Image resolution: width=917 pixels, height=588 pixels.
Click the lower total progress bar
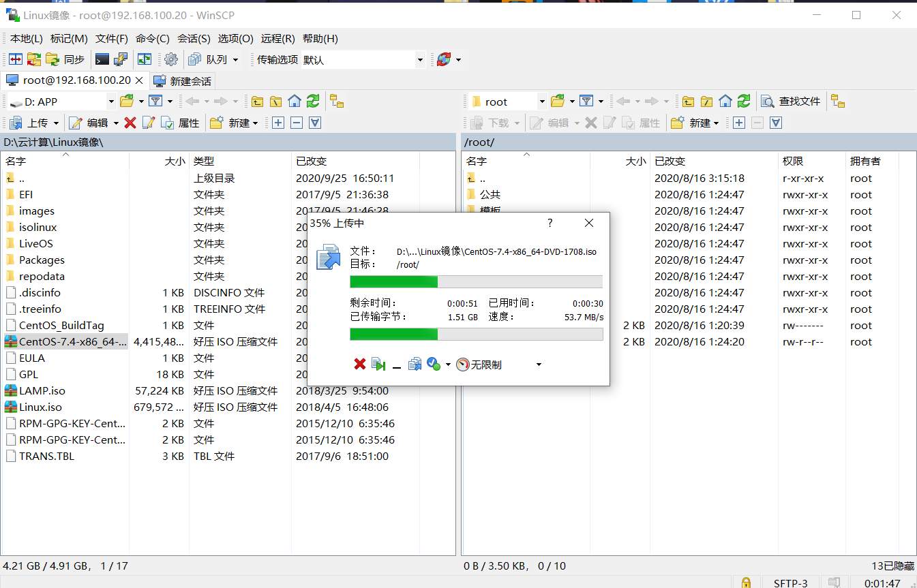[476, 334]
